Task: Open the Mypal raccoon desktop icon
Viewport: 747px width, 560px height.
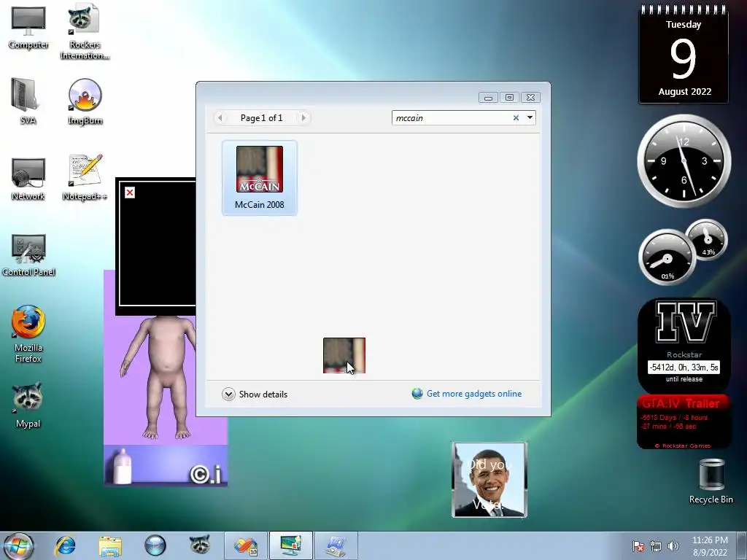Action: pos(28,405)
